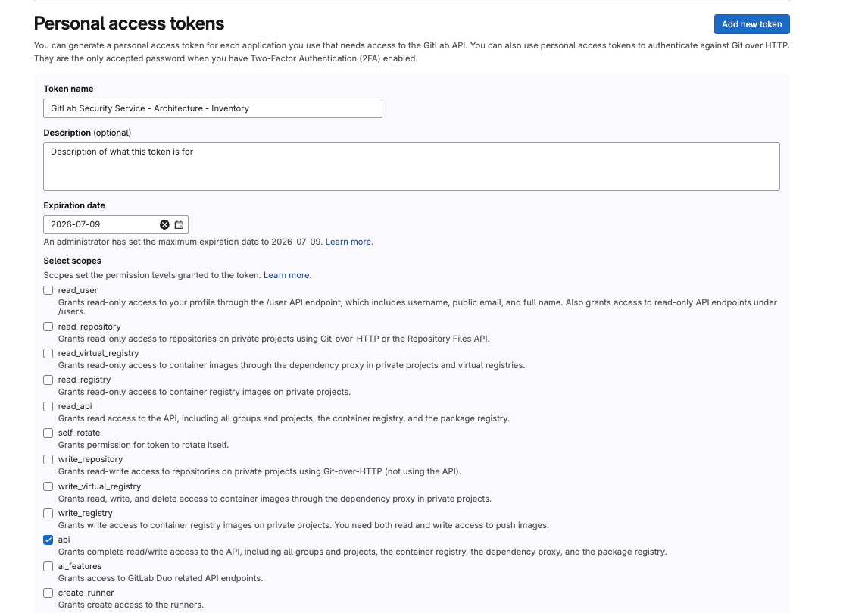Click the Expiration date label
The image size is (868, 613).
pyautogui.click(x=74, y=205)
